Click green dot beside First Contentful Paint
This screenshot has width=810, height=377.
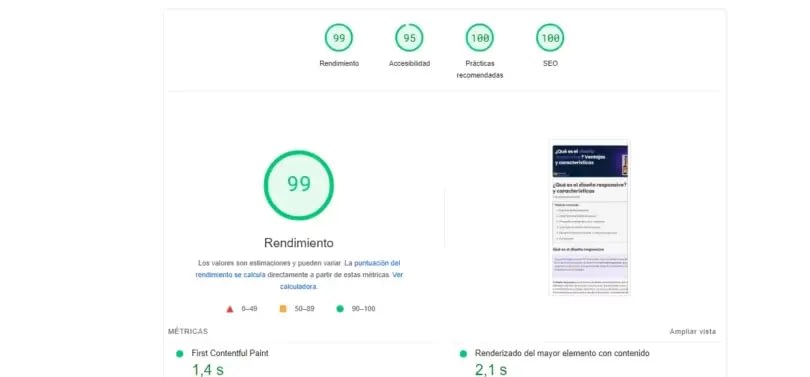179,354
